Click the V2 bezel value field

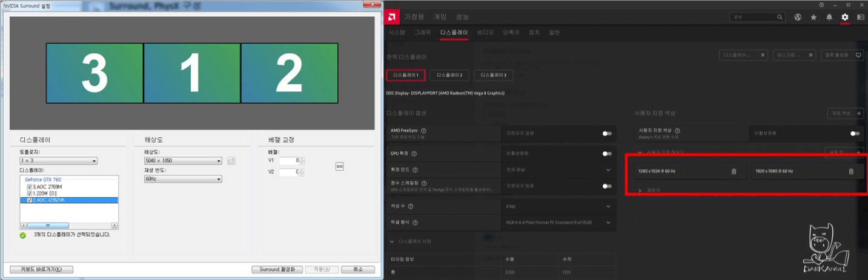pyautogui.click(x=290, y=172)
